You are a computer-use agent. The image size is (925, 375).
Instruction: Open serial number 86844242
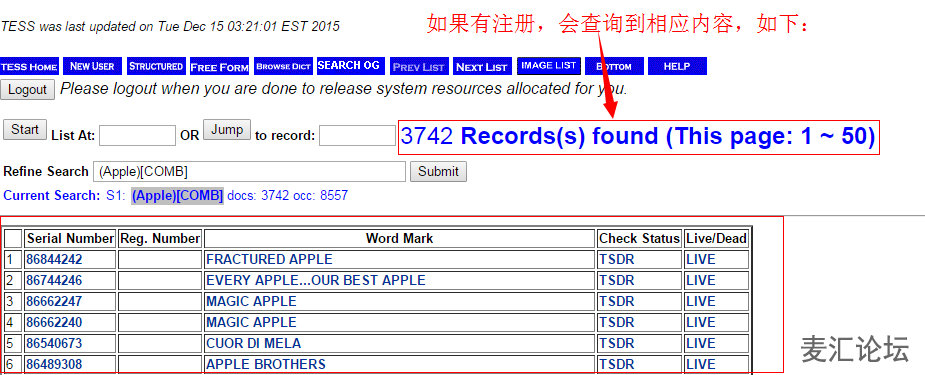(x=54, y=259)
